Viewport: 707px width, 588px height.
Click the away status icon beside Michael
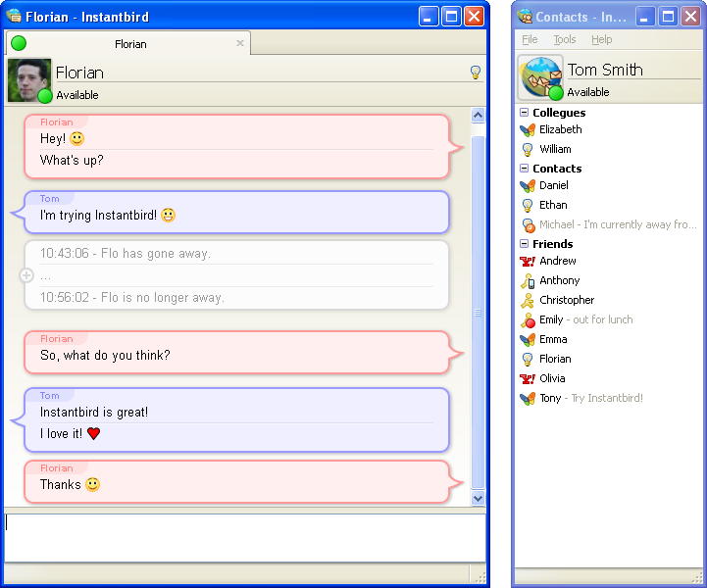click(528, 224)
